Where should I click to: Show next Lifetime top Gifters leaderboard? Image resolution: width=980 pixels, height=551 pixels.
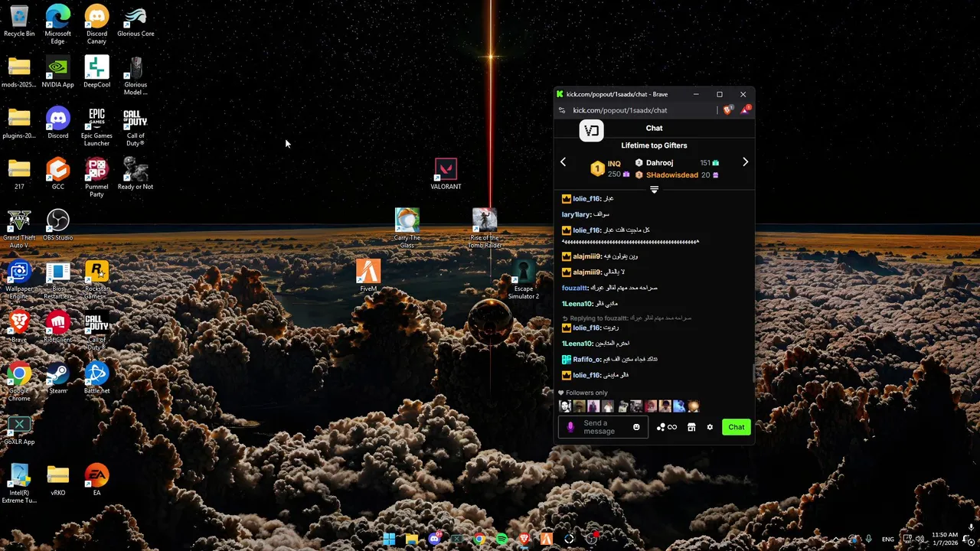[x=745, y=162]
